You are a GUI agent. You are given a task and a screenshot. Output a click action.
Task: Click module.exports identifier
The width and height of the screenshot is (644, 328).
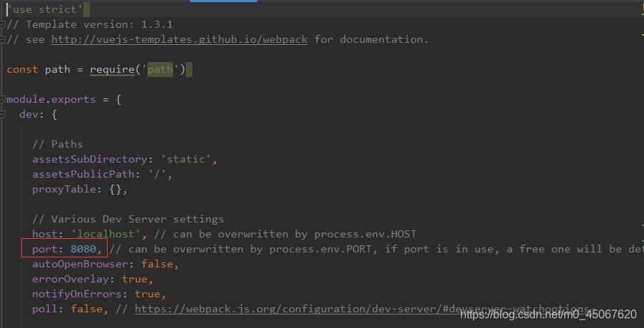pyautogui.click(x=51, y=99)
